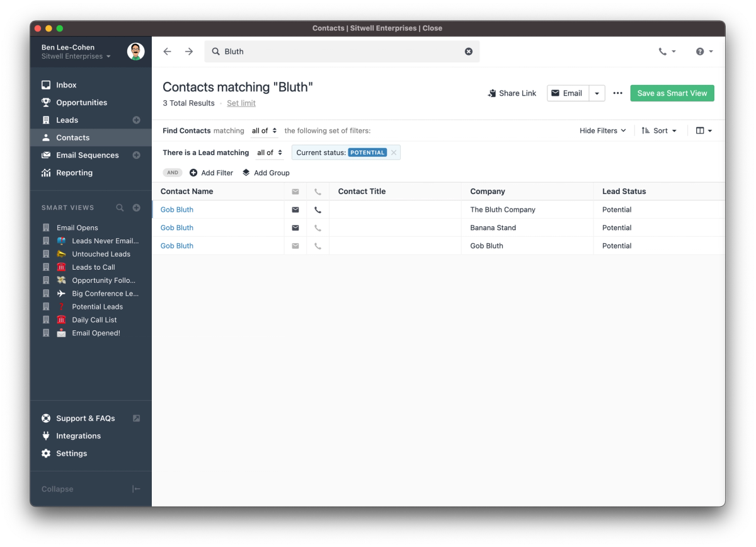Image resolution: width=756 pixels, height=547 pixels.
Task: Click the Share Link button
Action: [512, 93]
